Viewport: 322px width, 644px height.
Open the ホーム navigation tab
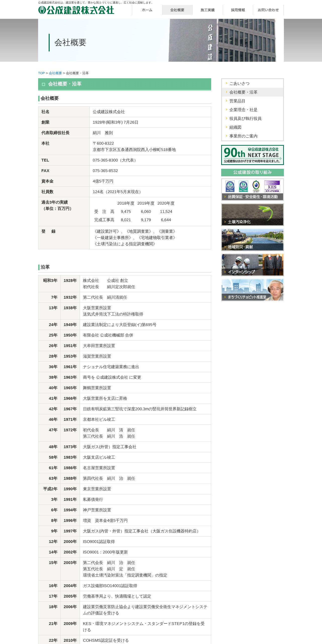[147, 10]
